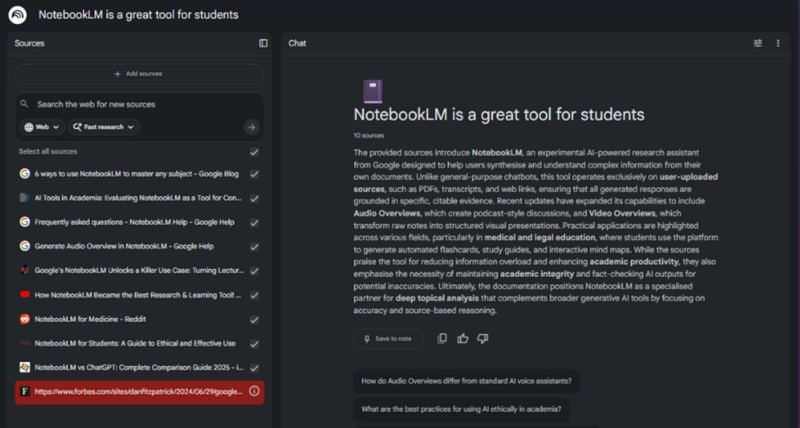Toggle the Select all sources checkbox
Image resolution: width=800 pixels, height=428 pixels.
click(x=254, y=152)
